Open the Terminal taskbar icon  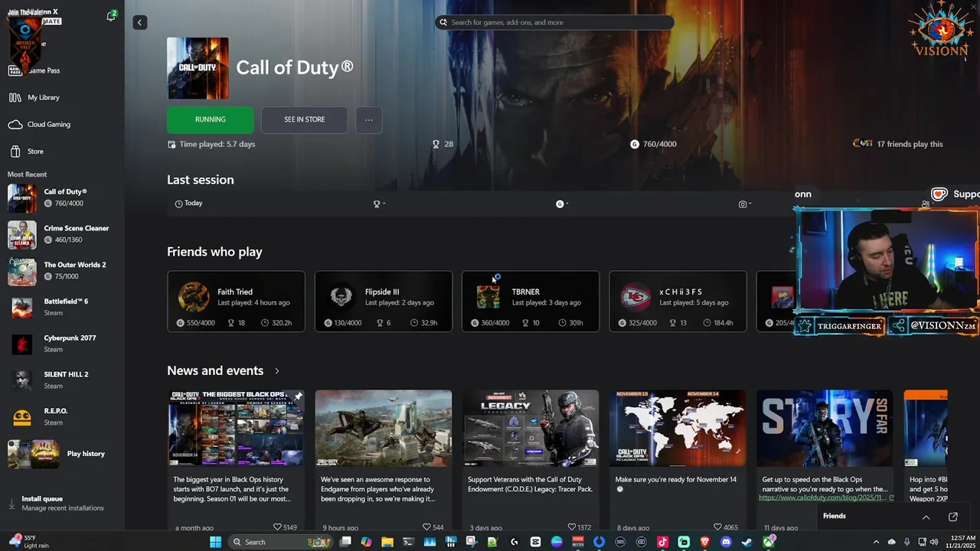tap(408, 542)
